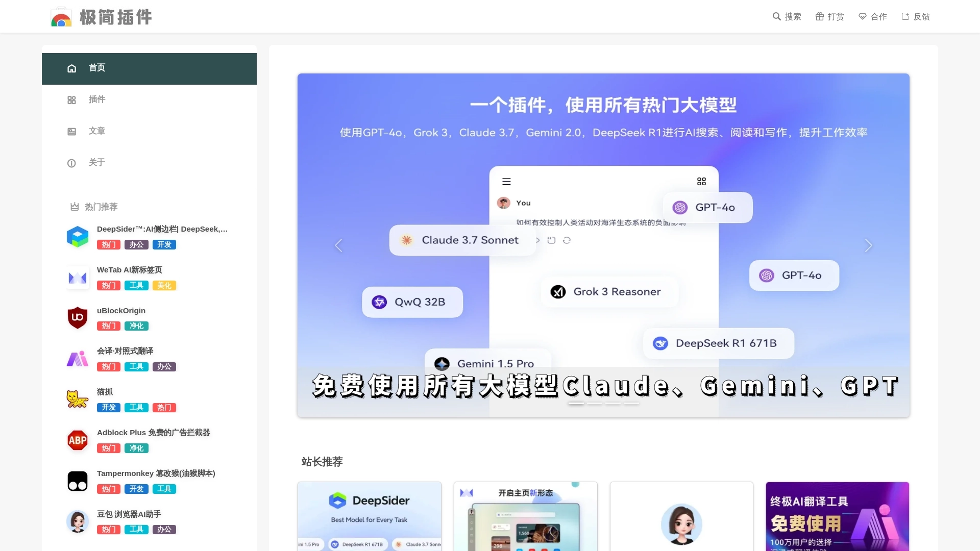Open uBlockOrigin plugin title
The width and height of the screenshot is (980, 551).
(121, 311)
